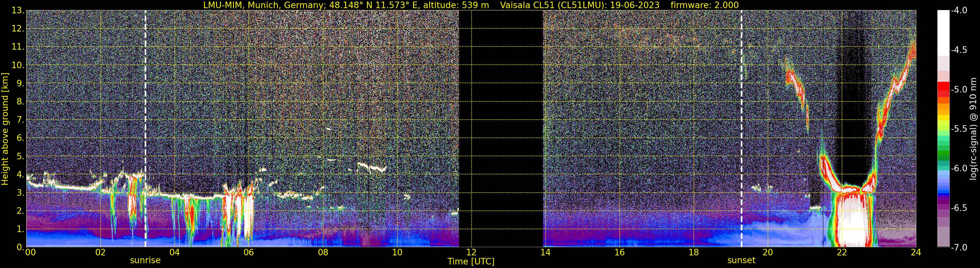
Task: Click the '04' tick on the time axis
Action: click(x=175, y=252)
